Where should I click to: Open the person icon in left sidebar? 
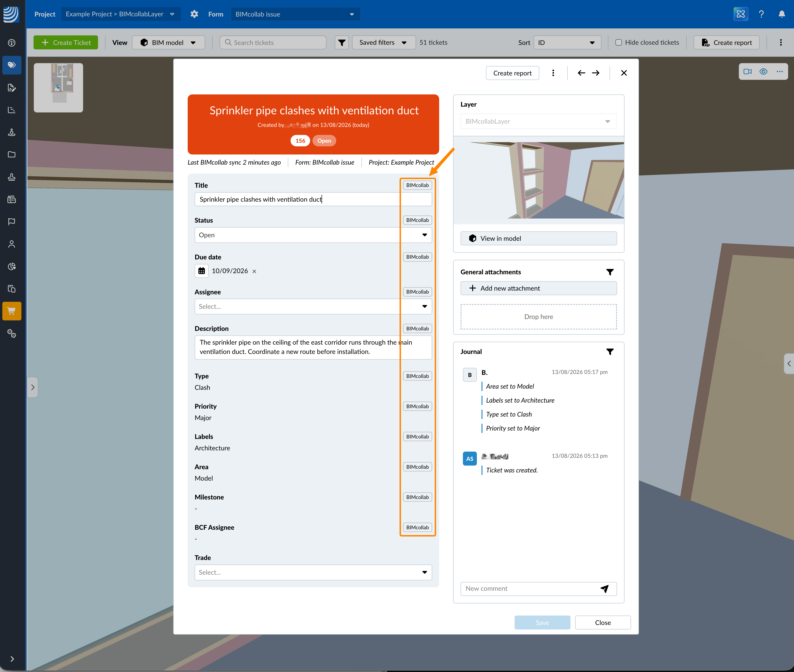[12, 244]
